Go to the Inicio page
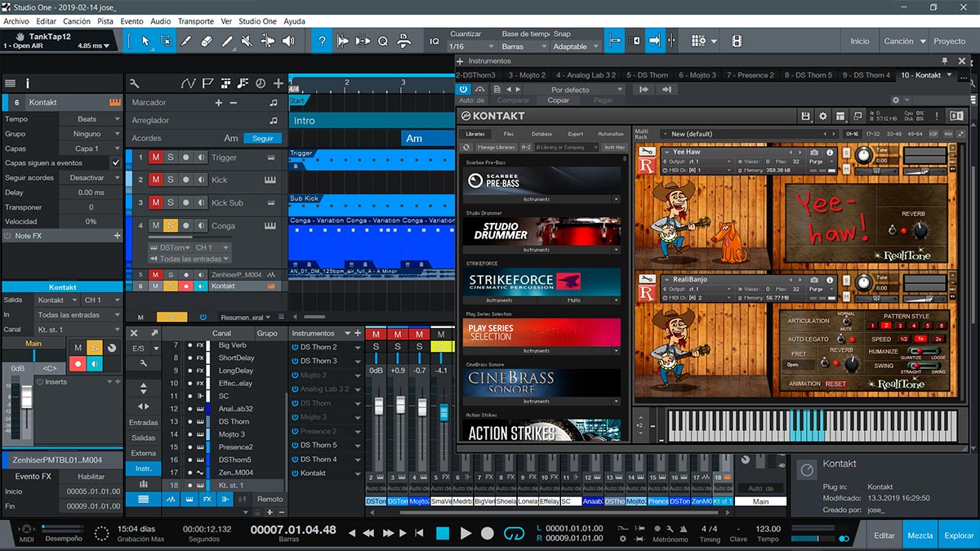The image size is (980, 551). [x=860, y=41]
